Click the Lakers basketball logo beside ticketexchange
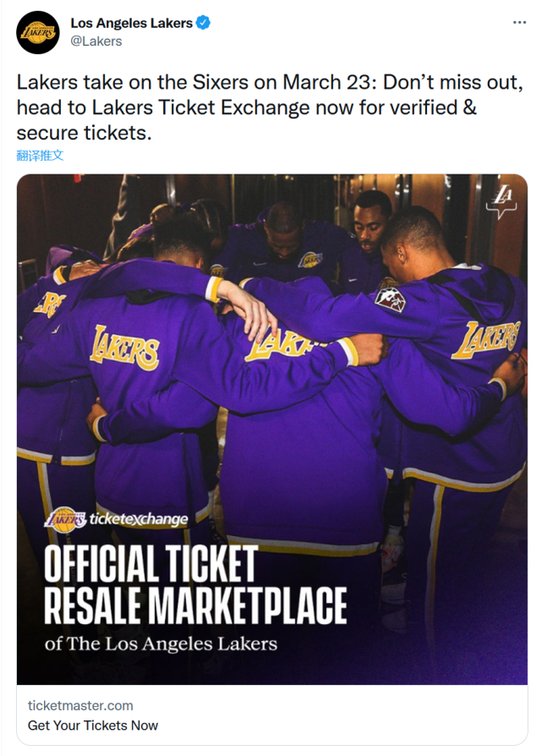 (65, 518)
